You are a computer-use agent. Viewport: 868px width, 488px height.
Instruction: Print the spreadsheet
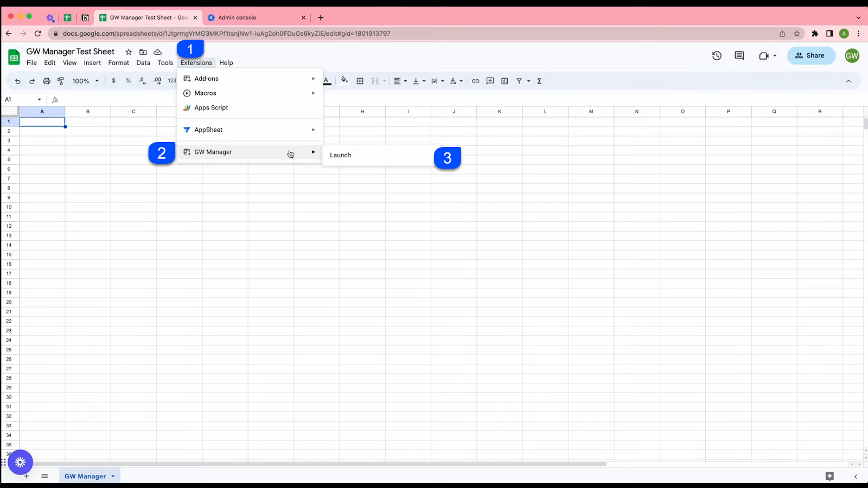coord(47,81)
